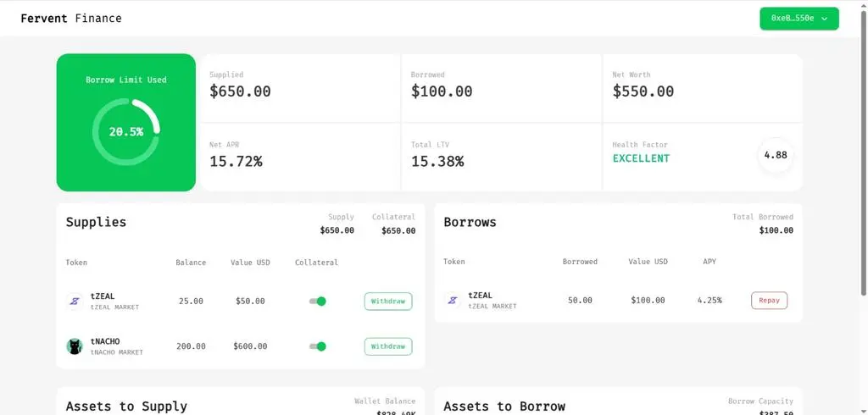Select the tNACHO MARKET label in Supplies

click(117, 352)
